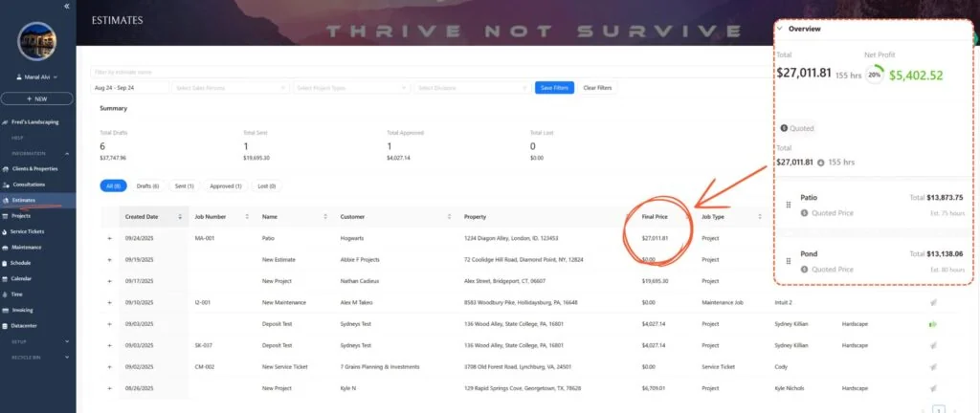The image size is (980, 413).
Task: Click the user profile avatar picture
Action: 37,40
